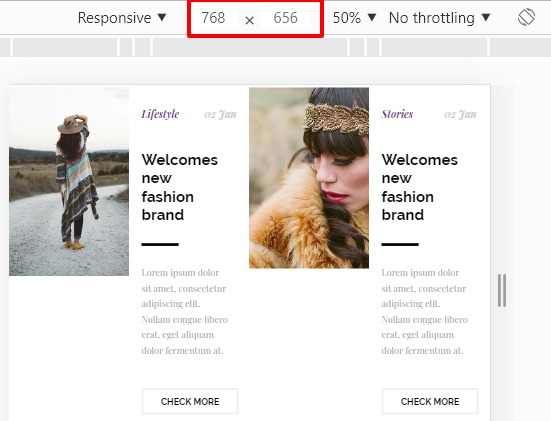Click the height field showing 656
Screen dimensions: 551x421
tap(285, 18)
